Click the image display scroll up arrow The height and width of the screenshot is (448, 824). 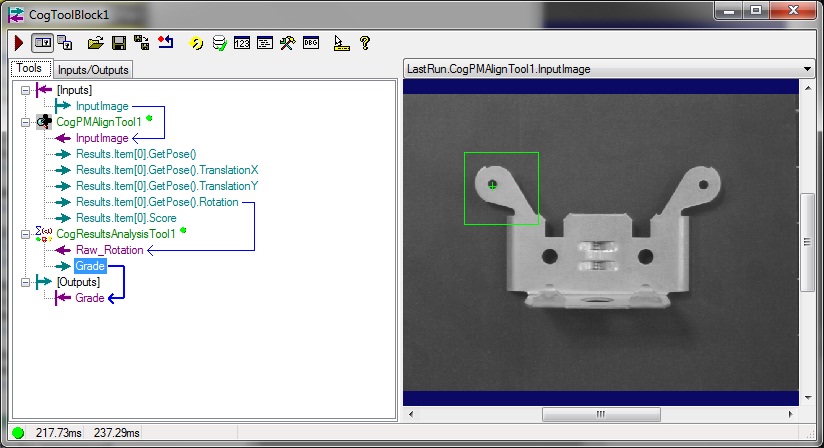click(x=807, y=88)
